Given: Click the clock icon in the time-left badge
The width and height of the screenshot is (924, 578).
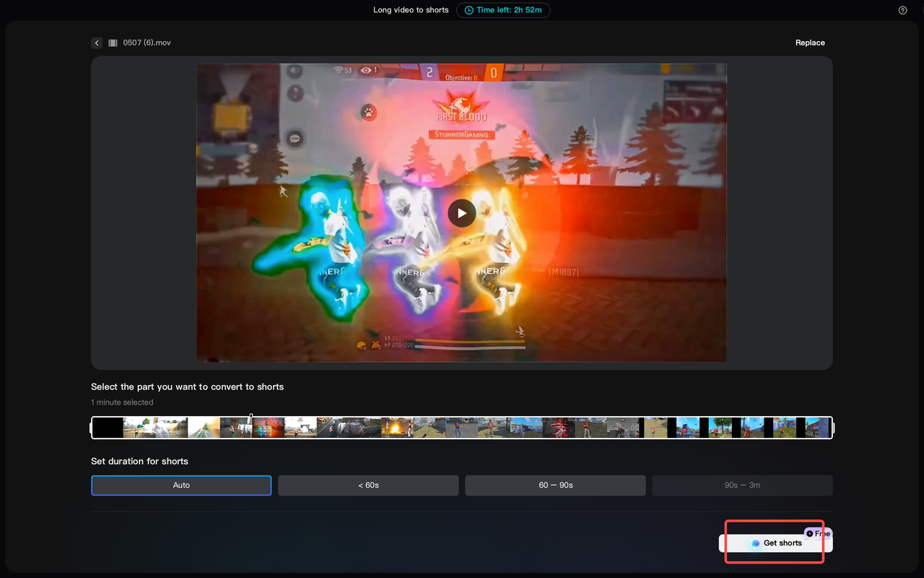Looking at the screenshot, I should pyautogui.click(x=470, y=10).
